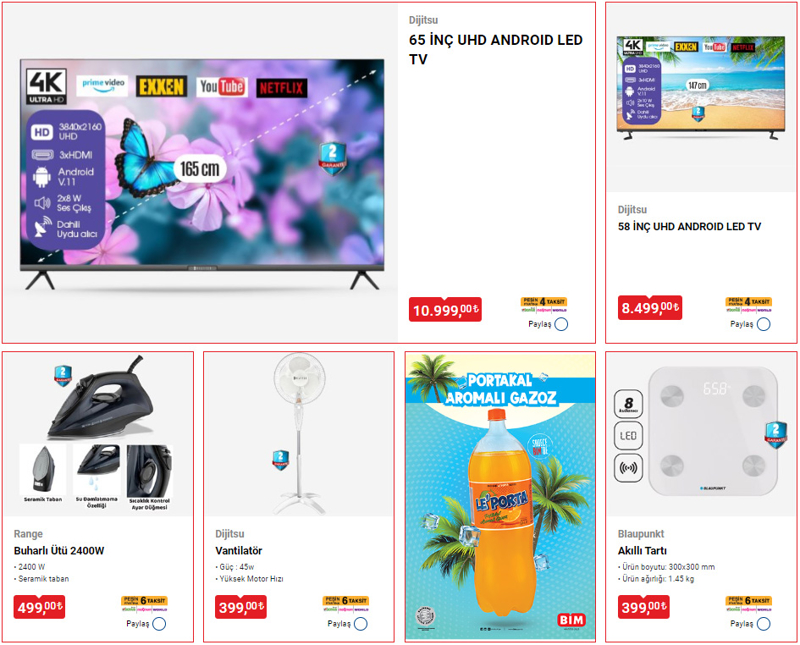Click the 10.999,00 price tag
Image resolution: width=800 pixels, height=645 pixels.
pyautogui.click(x=445, y=309)
